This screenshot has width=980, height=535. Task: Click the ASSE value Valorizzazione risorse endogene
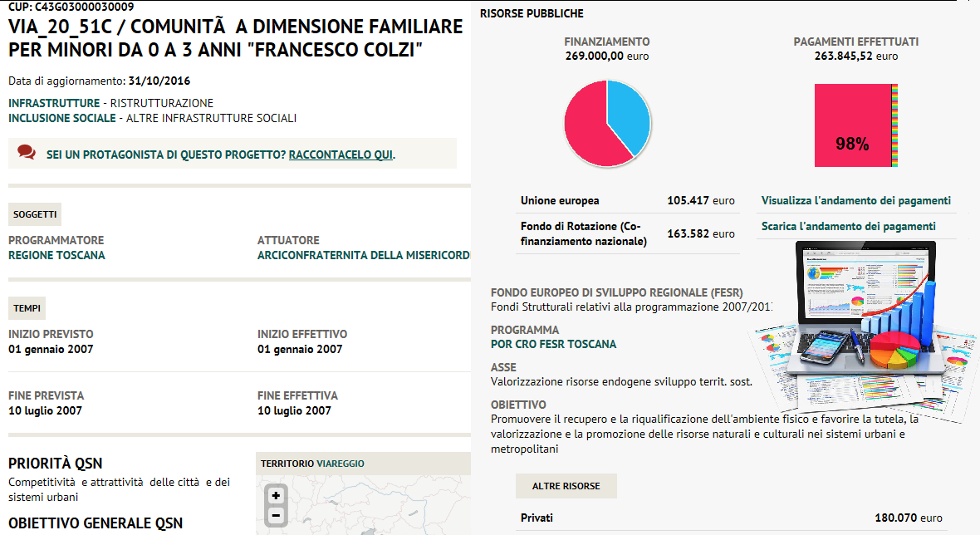coord(621,381)
